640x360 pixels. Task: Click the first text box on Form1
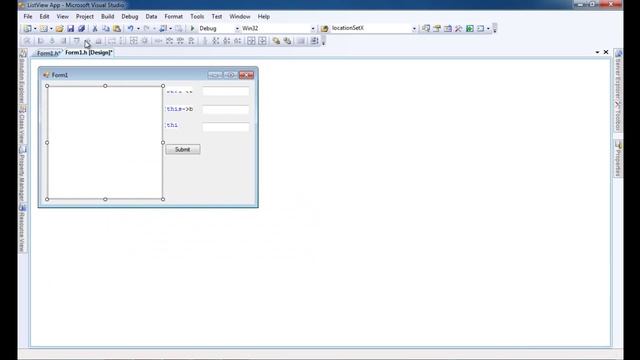[226, 91]
